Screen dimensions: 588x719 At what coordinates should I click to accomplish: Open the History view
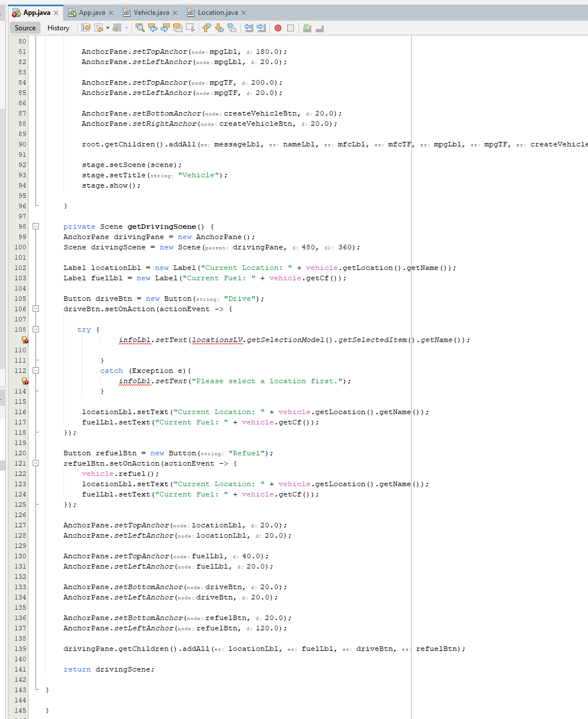tap(58, 27)
